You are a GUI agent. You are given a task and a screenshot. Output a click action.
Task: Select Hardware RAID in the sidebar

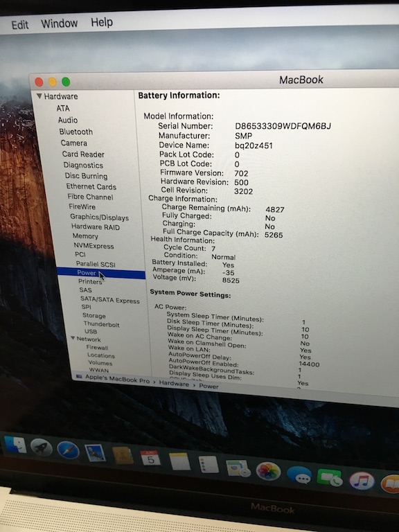[96, 227]
